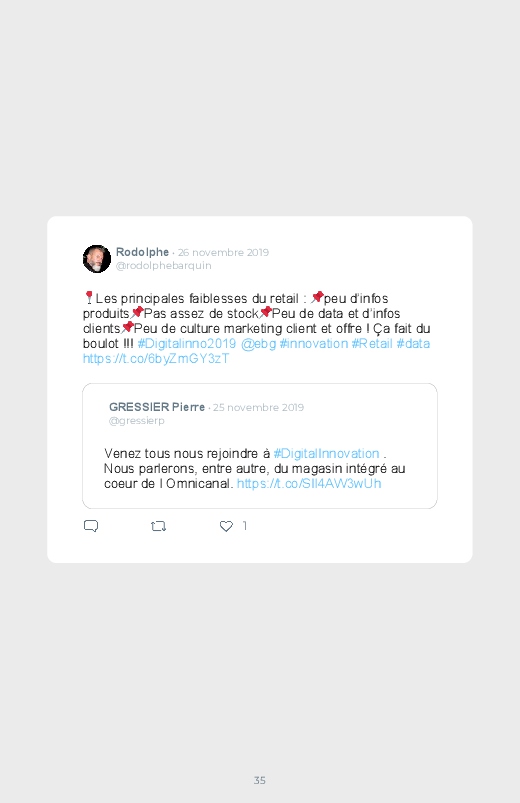
Task: Click the 26 novembre 2019 timestamp
Action: [x=223, y=252]
